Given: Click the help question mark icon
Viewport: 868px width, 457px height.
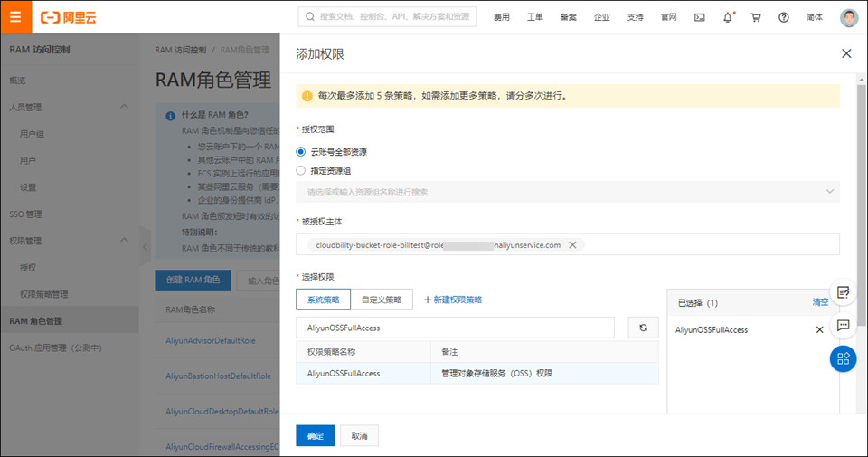Looking at the screenshot, I should (x=783, y=17).
